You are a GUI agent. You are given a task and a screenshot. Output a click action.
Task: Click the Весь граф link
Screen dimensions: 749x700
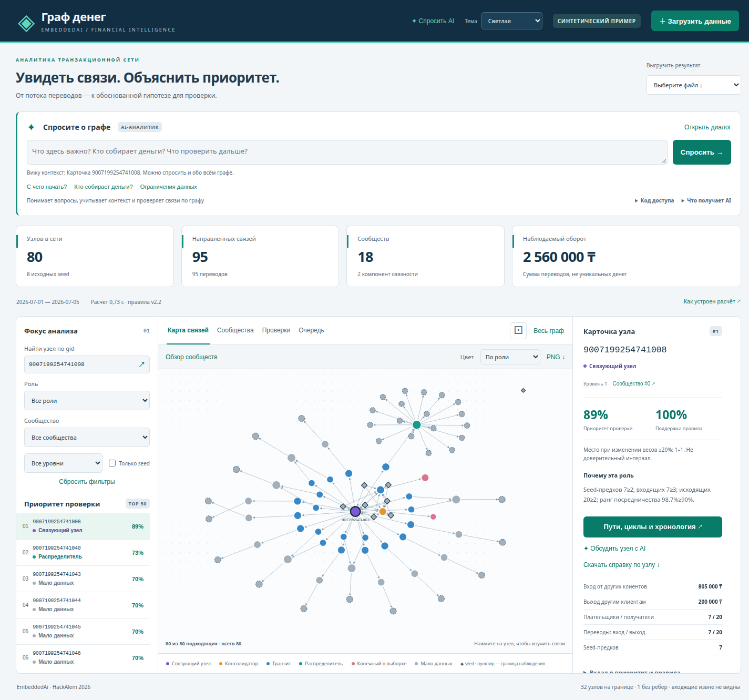pos(549,331)
